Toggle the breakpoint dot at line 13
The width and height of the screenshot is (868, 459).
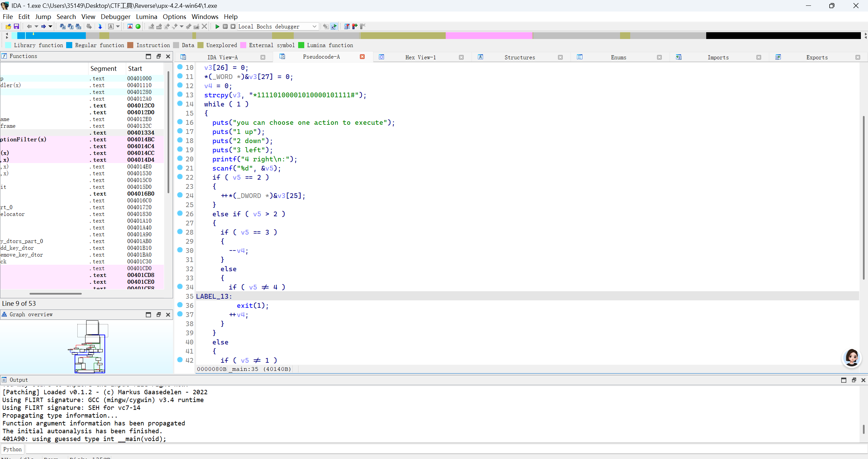pos(180,95)
